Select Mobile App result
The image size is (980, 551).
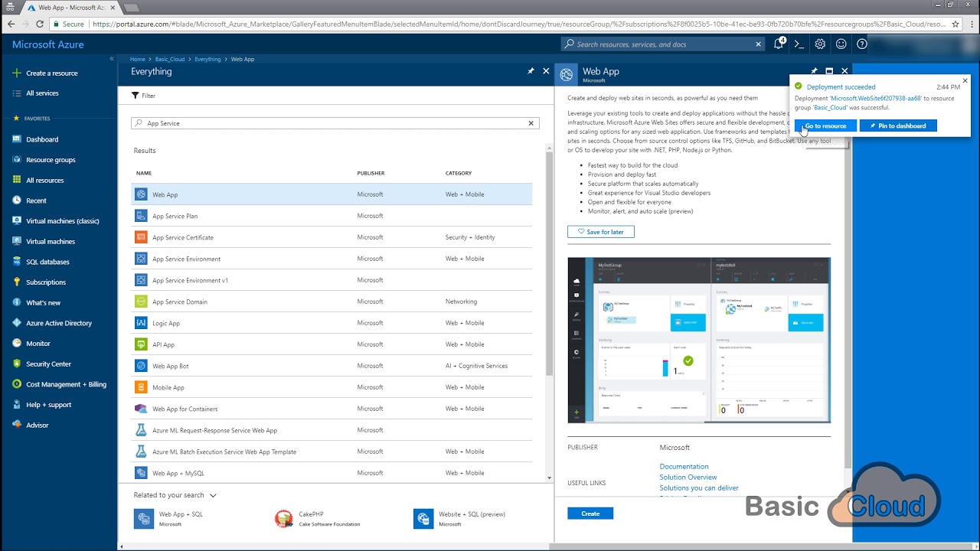click(x=332, y=387)
